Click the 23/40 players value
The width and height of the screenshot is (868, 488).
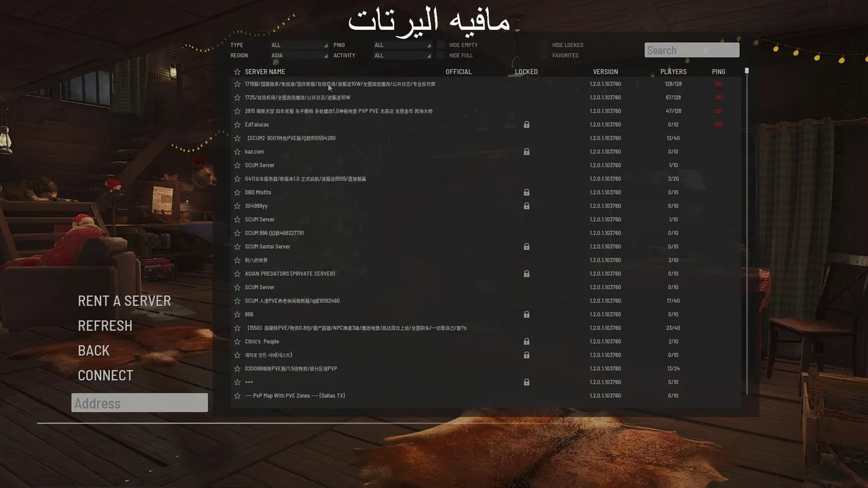(x=673, y=328)
